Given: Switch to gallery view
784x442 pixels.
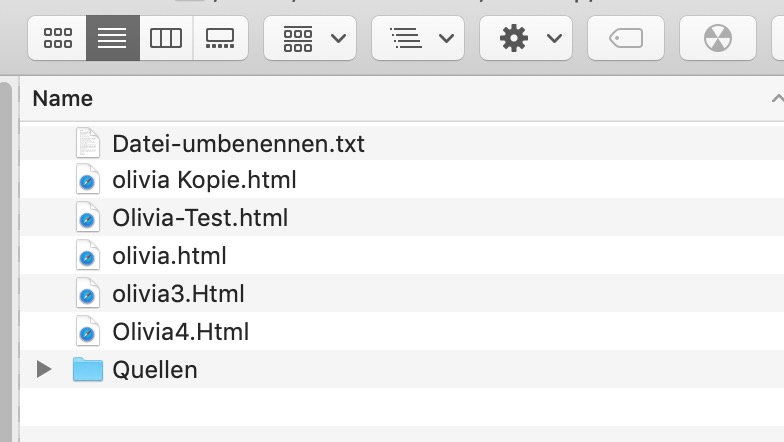Looking at the screenshot, I should [x=220, y=38].
